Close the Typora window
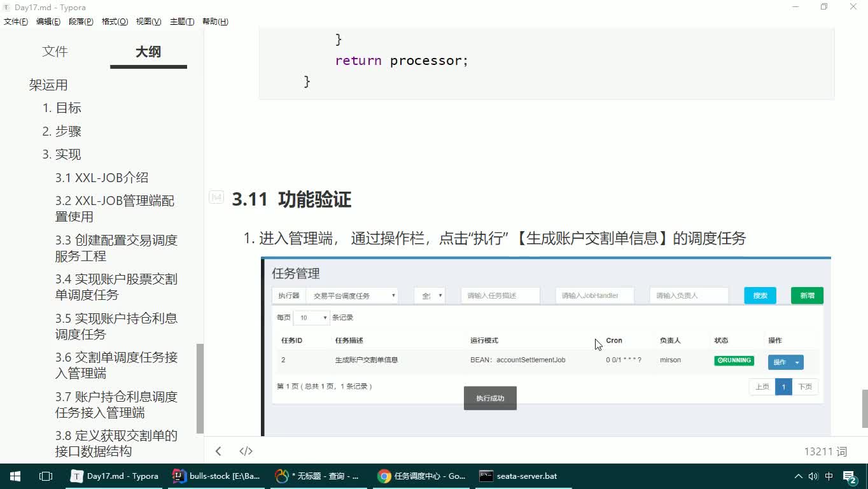 853,7
